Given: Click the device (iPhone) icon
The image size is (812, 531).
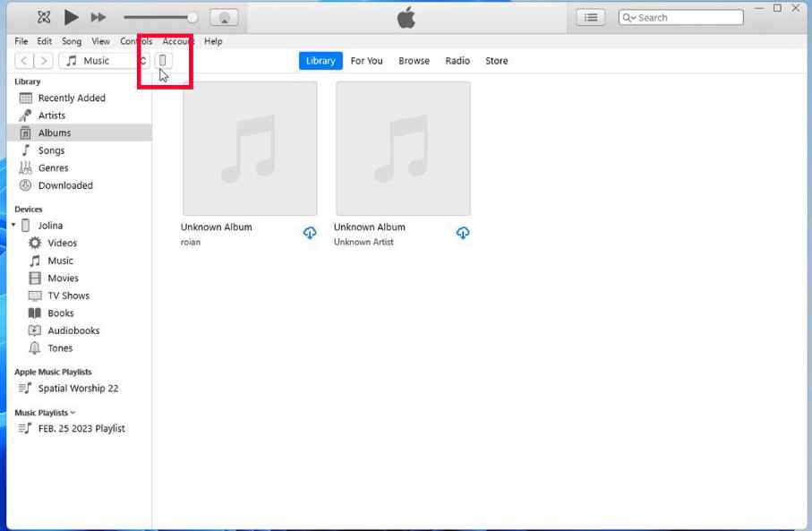Looking at the screenshot, I should click(163, 61).
